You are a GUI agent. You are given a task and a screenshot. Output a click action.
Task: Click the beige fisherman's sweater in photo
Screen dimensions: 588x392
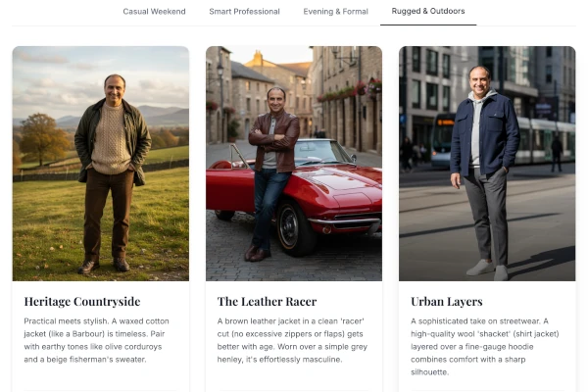click(111, 139)
